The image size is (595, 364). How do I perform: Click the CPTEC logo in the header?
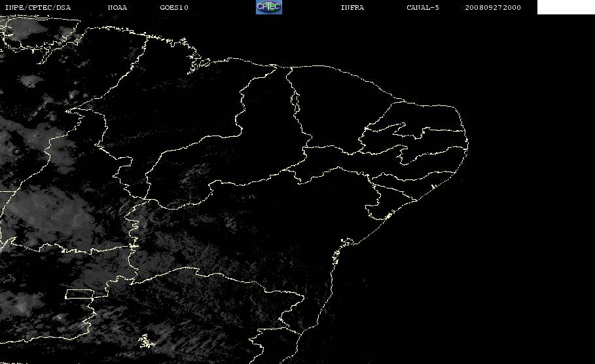(x=268, y=7)
